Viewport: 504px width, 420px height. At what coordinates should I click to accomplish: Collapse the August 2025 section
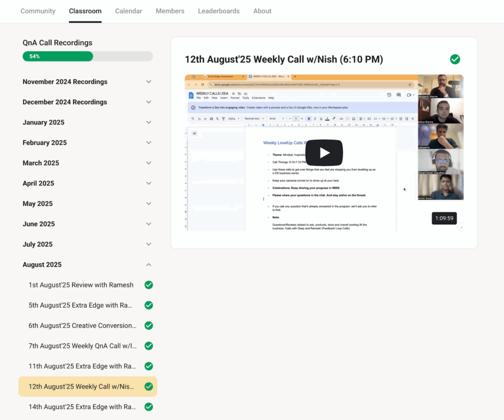pyautogui.click(x=149, y=265)
